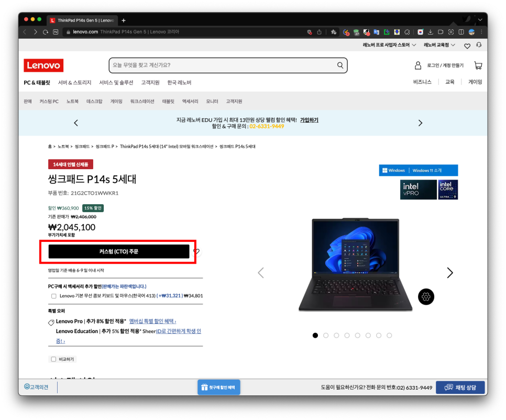The width and height of the screenshot is (506, 420).
Task: Click 첫구매 할인 혜택 button
Action: (x=219, y=388)
